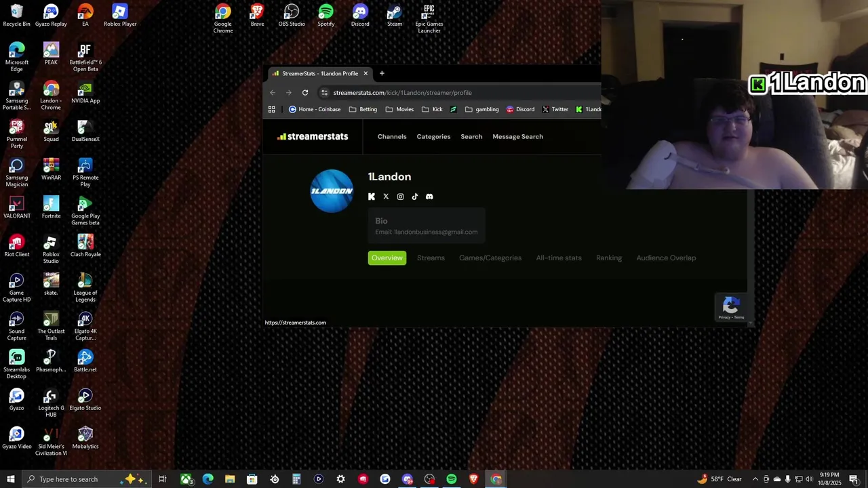Open the VALORANT desktop icon
Viewport: 868px width, 488px height.
pos(17,208)
